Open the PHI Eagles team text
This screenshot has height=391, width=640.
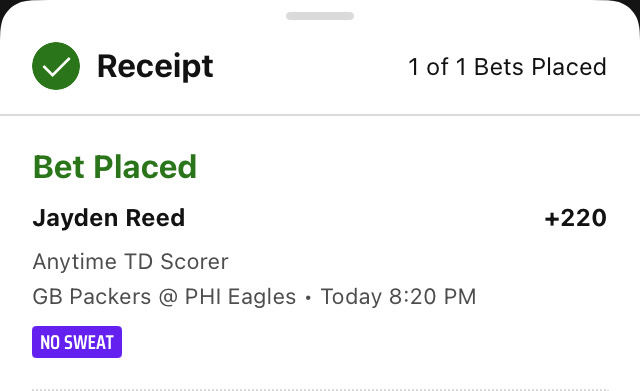click(240, 297)
